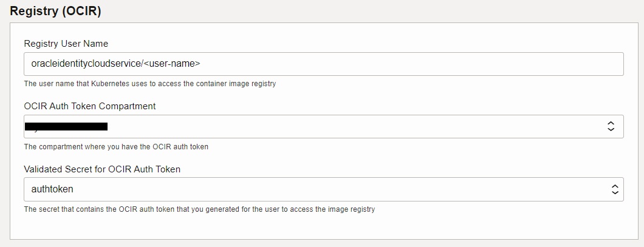Click the "Validated Secret for OCIR Auth Token" label
This screenshot has height=247, width=644.
pyautogui.click(x=102, y=169)
